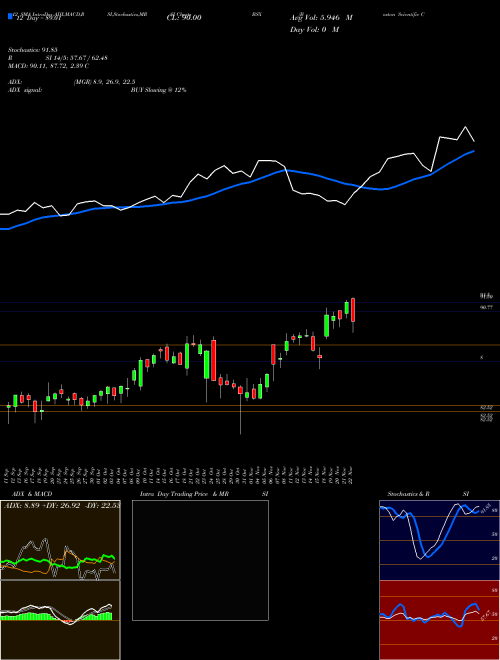
Task: Click the '(MGR) 8.9, 26.9, 22.5' ADX values
Action: (x=104, y=82)
